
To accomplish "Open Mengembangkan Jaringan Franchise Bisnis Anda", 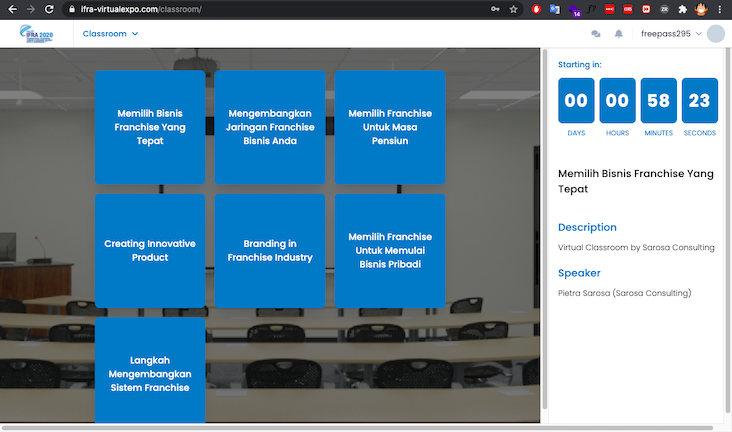I will click(270, 127).
